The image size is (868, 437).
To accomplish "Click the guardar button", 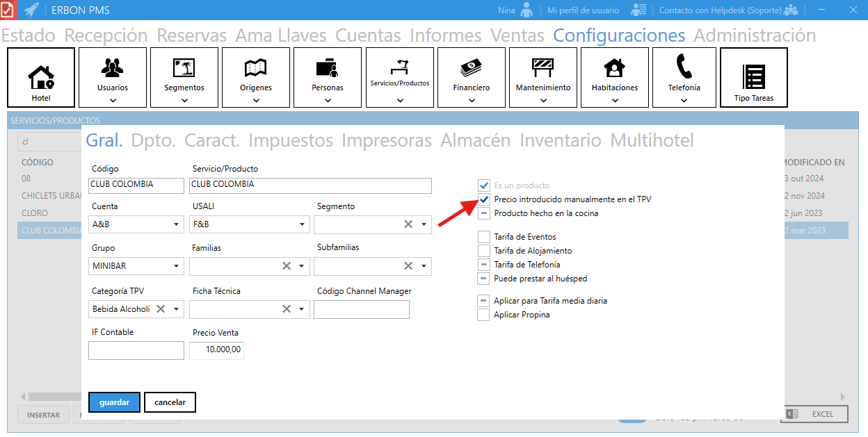I will point(114,402).
